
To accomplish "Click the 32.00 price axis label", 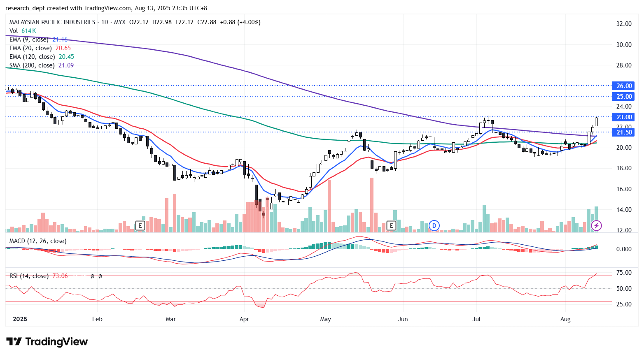I will pyautogui.click(x=624, y=24).
